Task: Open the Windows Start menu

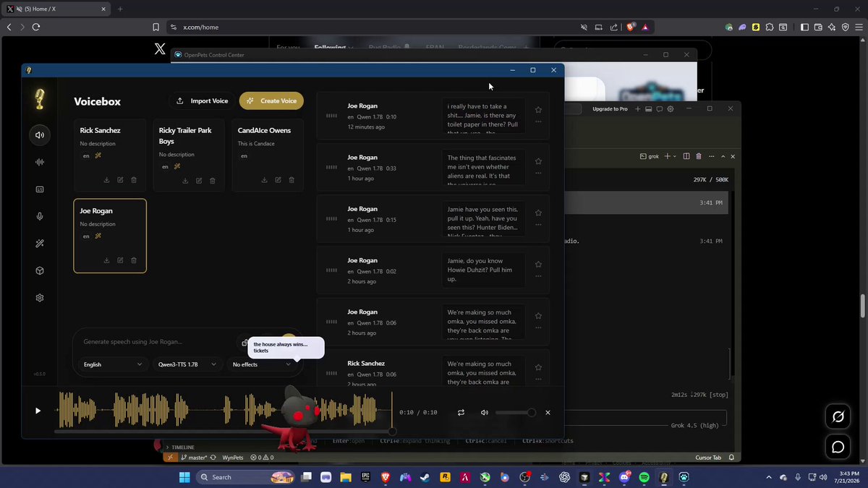Action: click(x=184, y=477)
